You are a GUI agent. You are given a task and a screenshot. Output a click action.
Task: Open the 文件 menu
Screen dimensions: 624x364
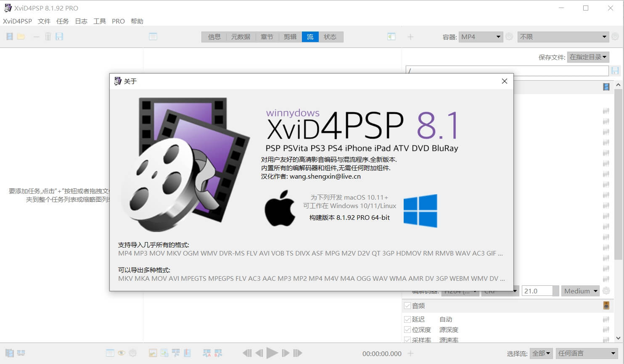(x=44, y=21)
